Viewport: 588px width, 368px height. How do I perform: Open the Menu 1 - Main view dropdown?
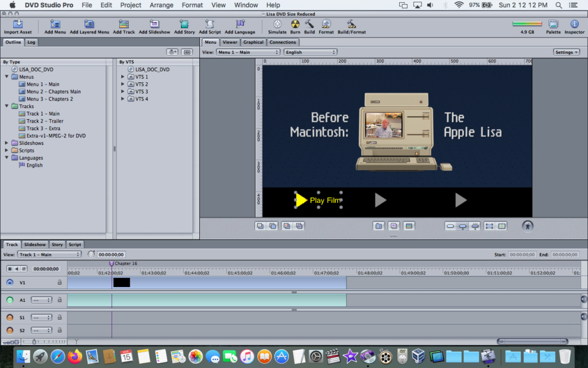coord(248,52)
